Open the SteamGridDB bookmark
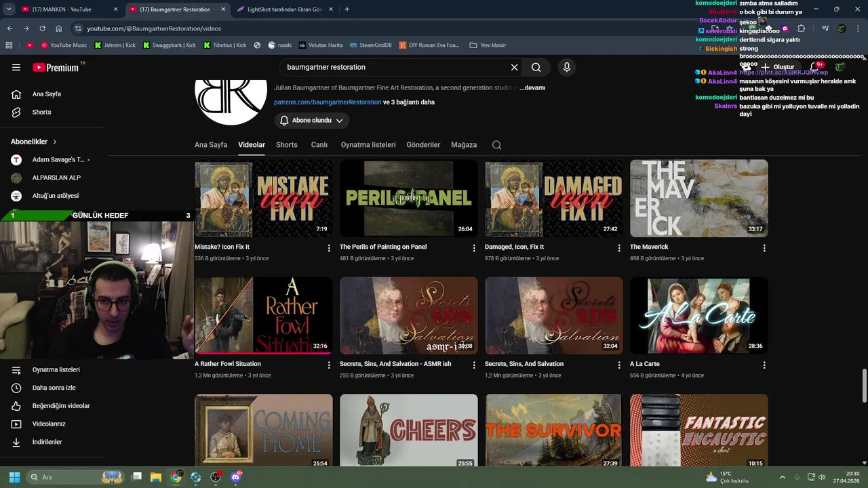This screenshot has width=868, height=488. (x=370, y=45)
